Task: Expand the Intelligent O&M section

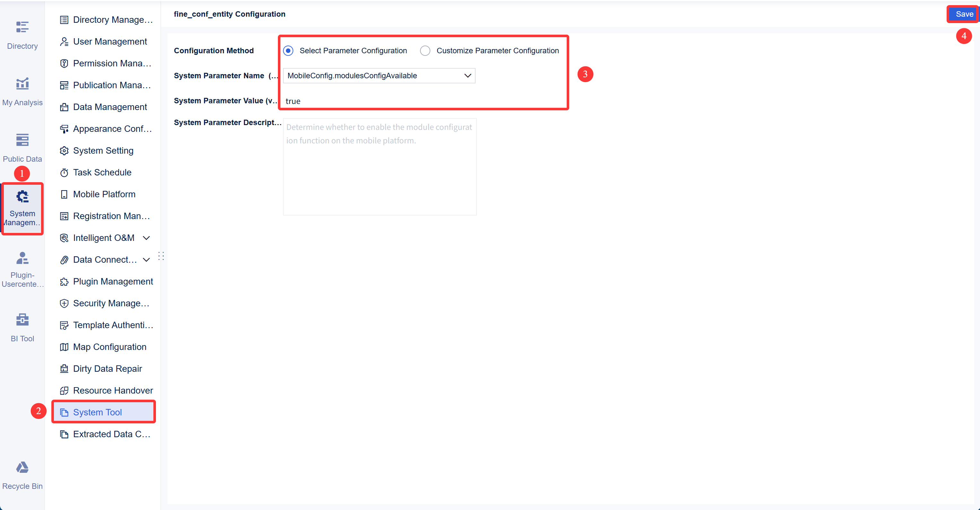Action: tap(146, 238)
